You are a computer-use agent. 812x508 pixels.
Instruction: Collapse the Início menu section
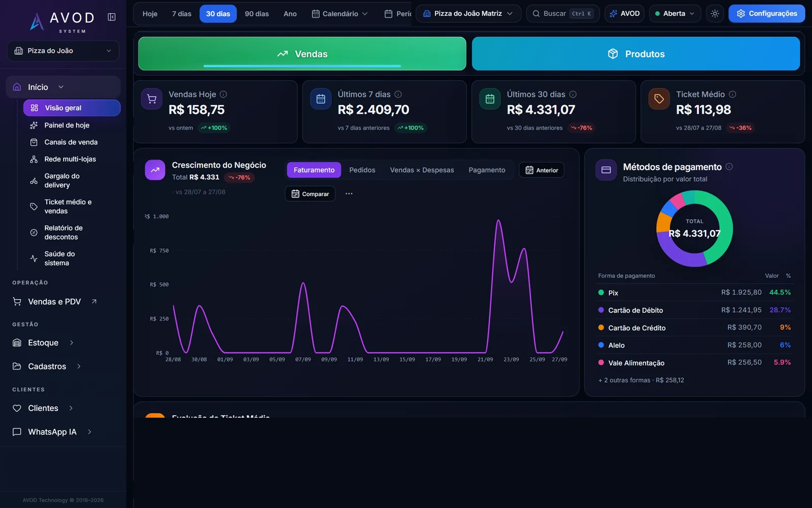pos(63,87)
